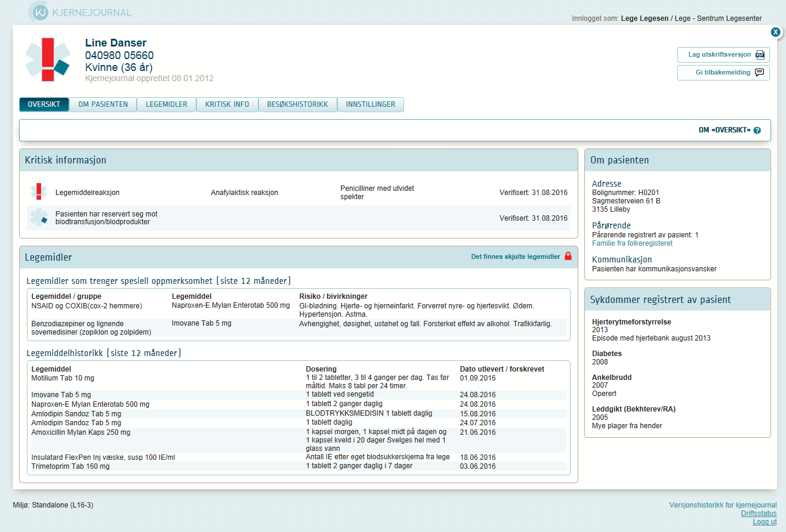Go to the Kritisk info tab
This screenshot has height=532, width=786.
pyautogui.click(x=227, y=104)
